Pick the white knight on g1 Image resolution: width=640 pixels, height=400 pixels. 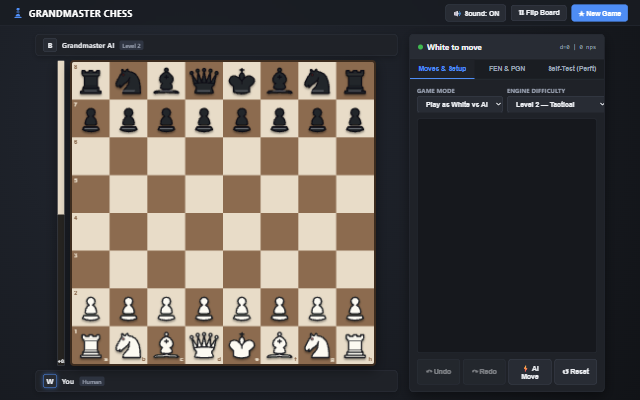coord(317,345)
